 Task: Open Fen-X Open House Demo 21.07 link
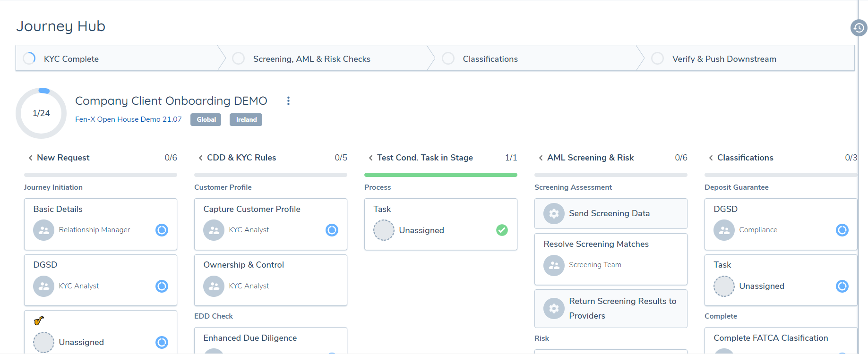click(x=128, y=119)
